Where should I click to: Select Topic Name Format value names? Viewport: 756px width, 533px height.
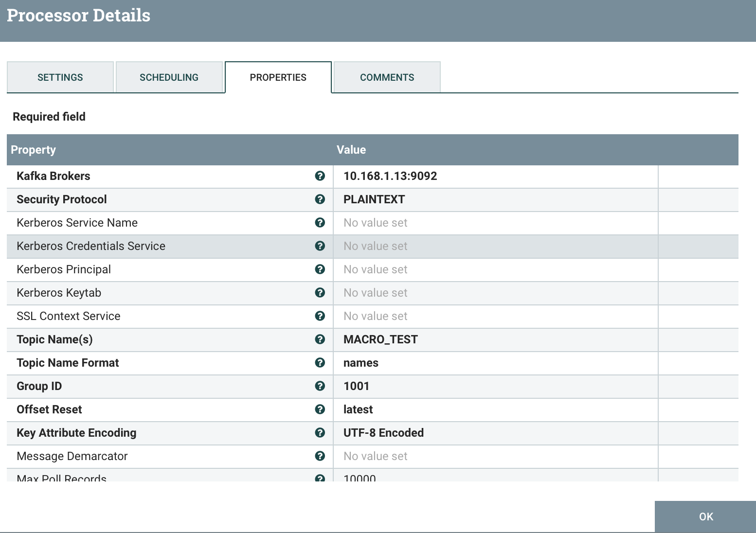click(361, 363)
